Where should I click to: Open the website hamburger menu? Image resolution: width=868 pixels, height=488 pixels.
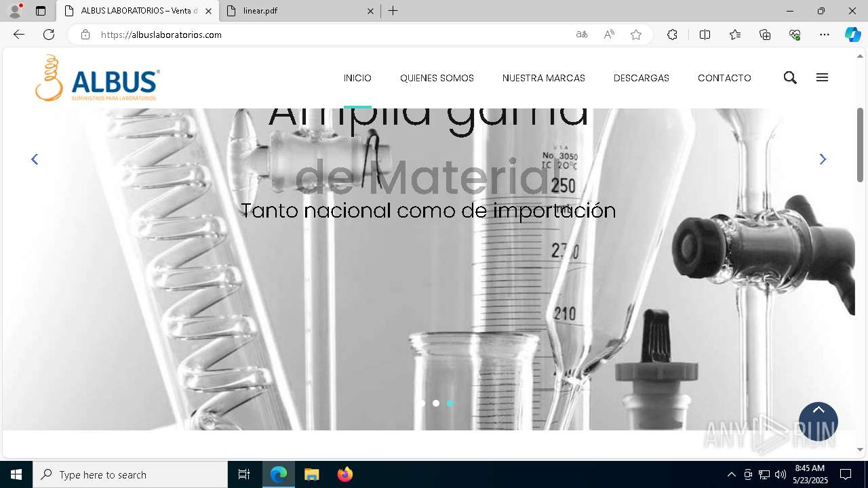coord(822,78)
